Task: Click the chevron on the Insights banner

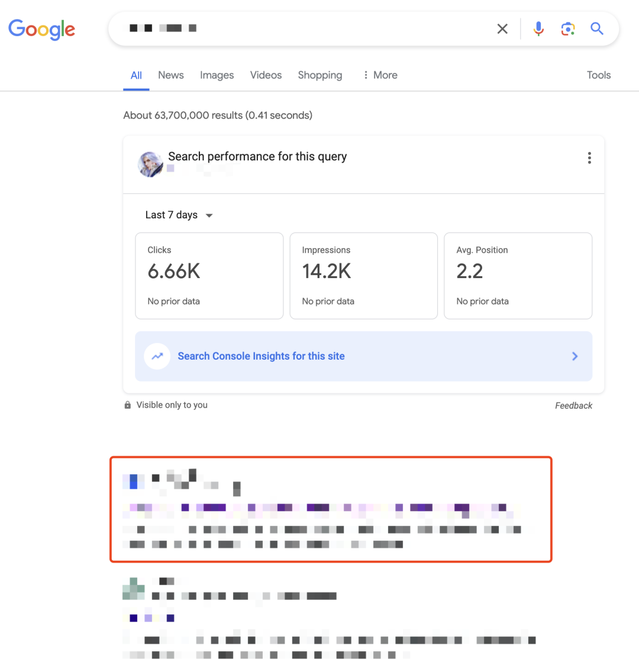Action: (574, 356)
